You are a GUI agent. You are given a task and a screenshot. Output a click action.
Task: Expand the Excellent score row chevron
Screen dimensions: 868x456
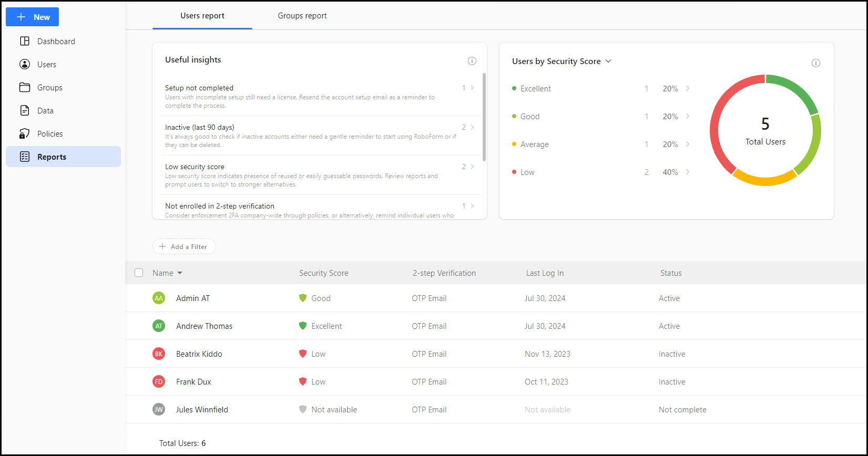pos(688,89)
